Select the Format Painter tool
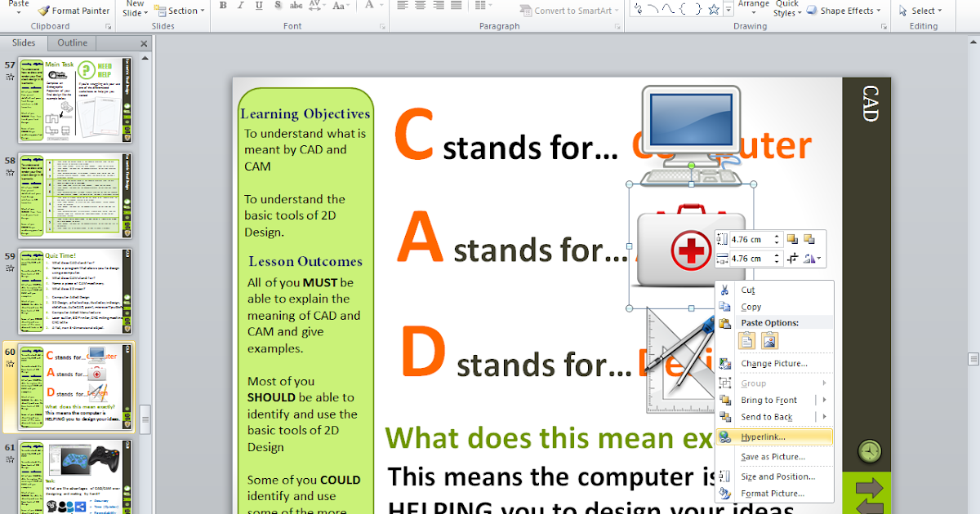980x514 pixels. (74, 11)
